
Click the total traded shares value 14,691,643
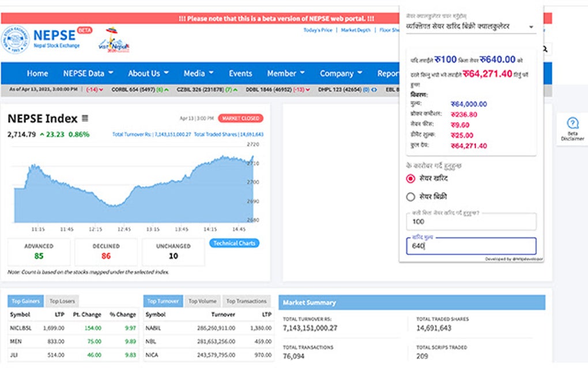434,328
